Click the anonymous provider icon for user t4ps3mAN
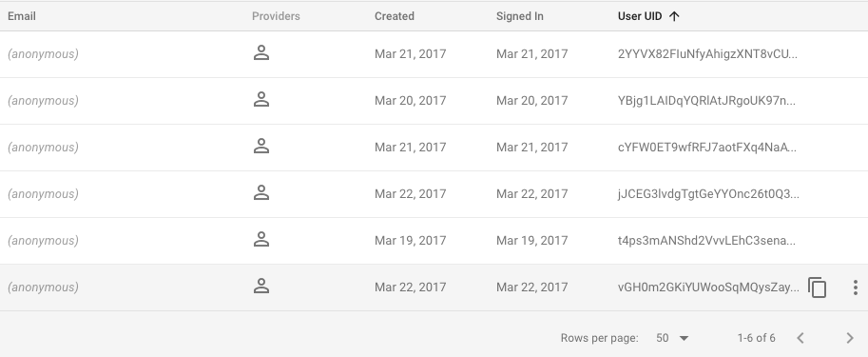The width and height of the screenshot is (868, 357). click(261, 240)
